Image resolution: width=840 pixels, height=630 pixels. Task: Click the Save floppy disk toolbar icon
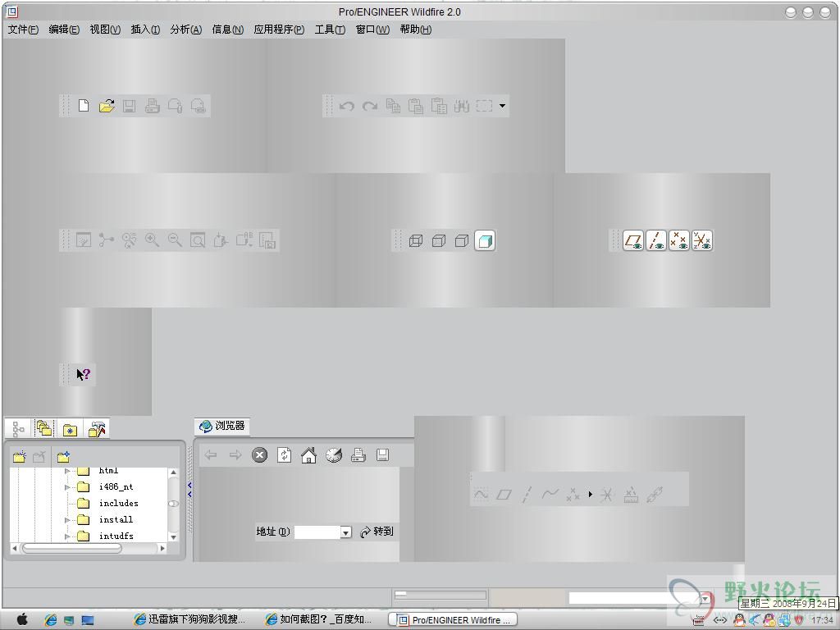coord(129,106)
